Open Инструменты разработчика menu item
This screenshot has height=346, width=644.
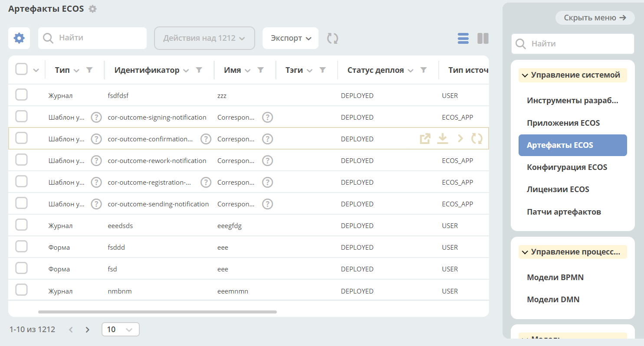[573, 101]
